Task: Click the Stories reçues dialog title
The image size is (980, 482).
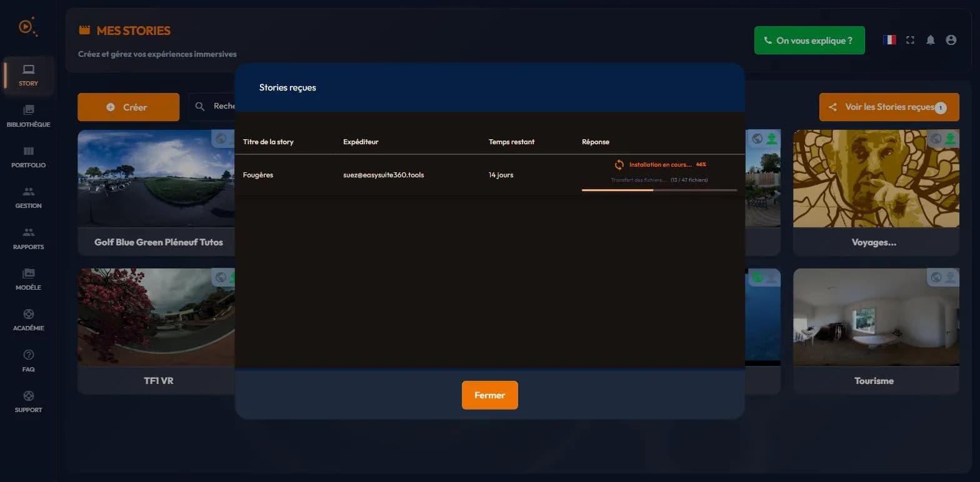Action: [x=287, y=87]
